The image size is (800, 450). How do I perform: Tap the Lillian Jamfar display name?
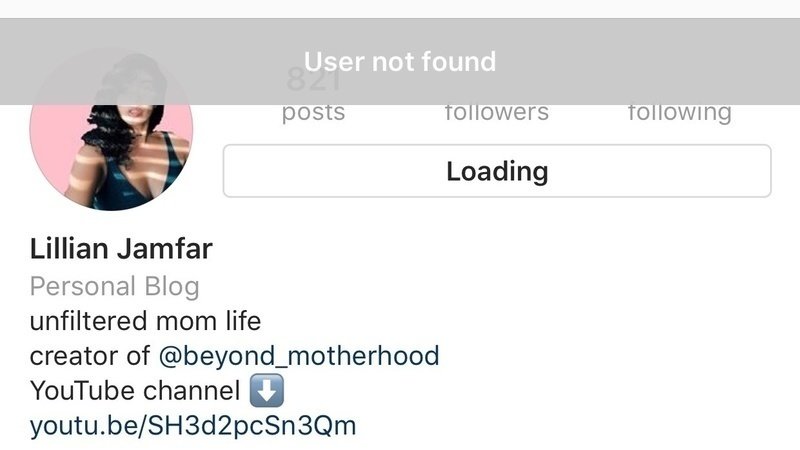121,249
